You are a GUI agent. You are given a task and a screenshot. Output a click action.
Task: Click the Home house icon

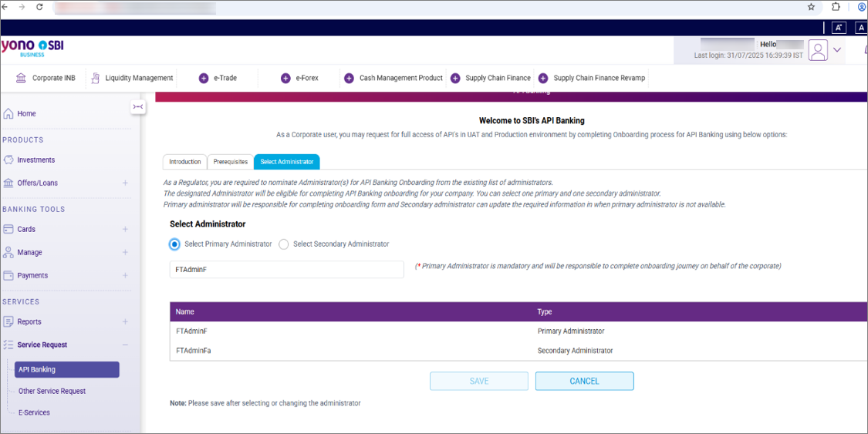pyautogui.click(x=8, y=113)
